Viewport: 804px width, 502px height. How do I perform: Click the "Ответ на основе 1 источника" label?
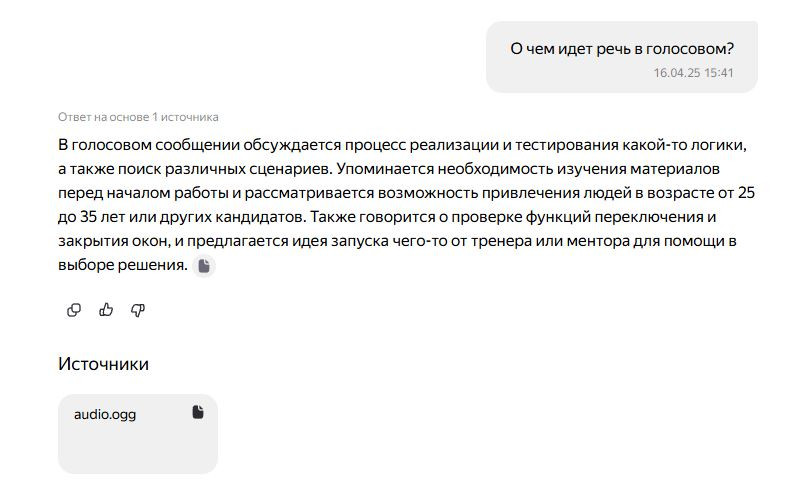point(138,117)
